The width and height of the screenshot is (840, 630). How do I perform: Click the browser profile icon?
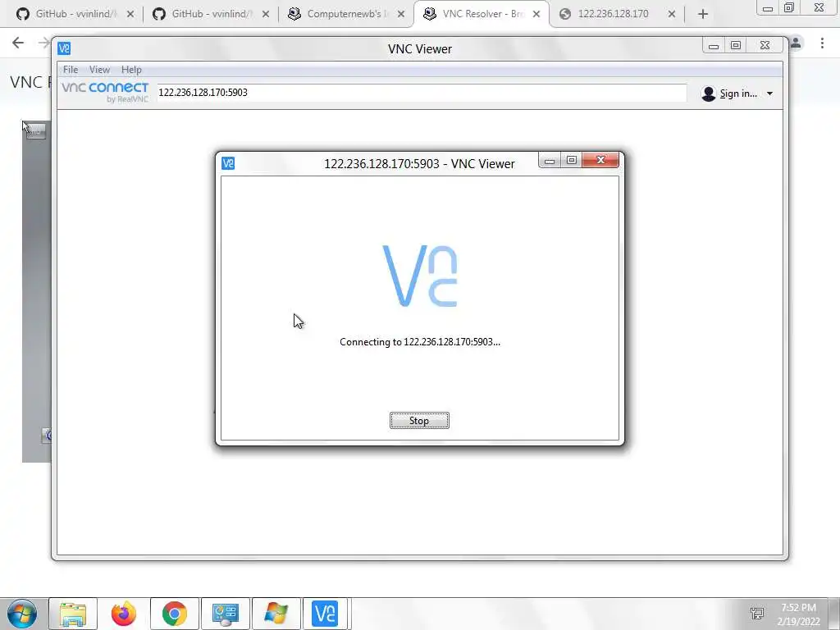(x=796, y=43)
